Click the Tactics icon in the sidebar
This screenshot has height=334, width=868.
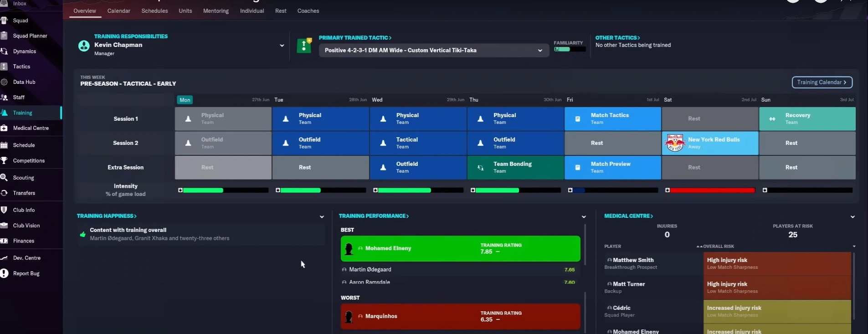4,67
